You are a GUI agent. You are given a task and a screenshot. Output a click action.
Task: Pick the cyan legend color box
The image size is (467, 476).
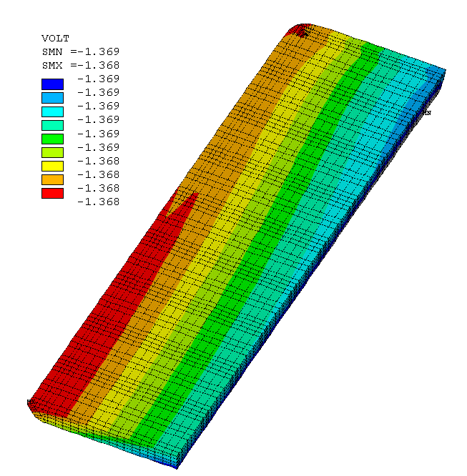coord(53,111)
